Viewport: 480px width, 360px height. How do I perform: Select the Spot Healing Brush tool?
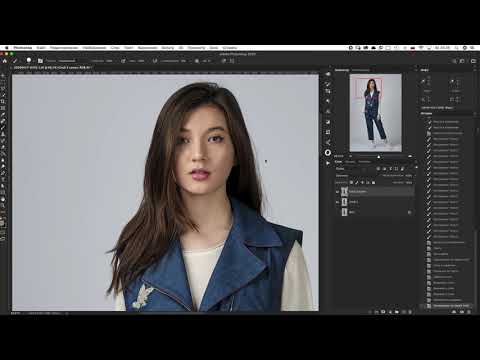pos(3,121)
